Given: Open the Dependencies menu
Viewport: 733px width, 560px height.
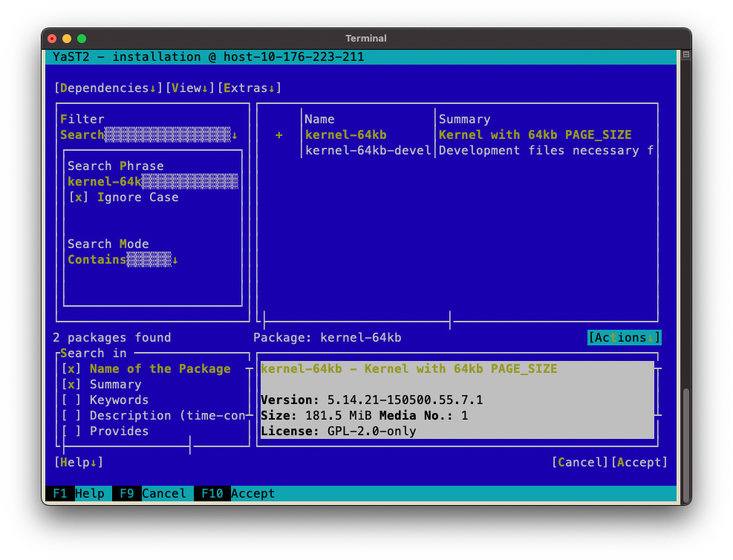Looking at the screenshot, I should pos(108,88).
